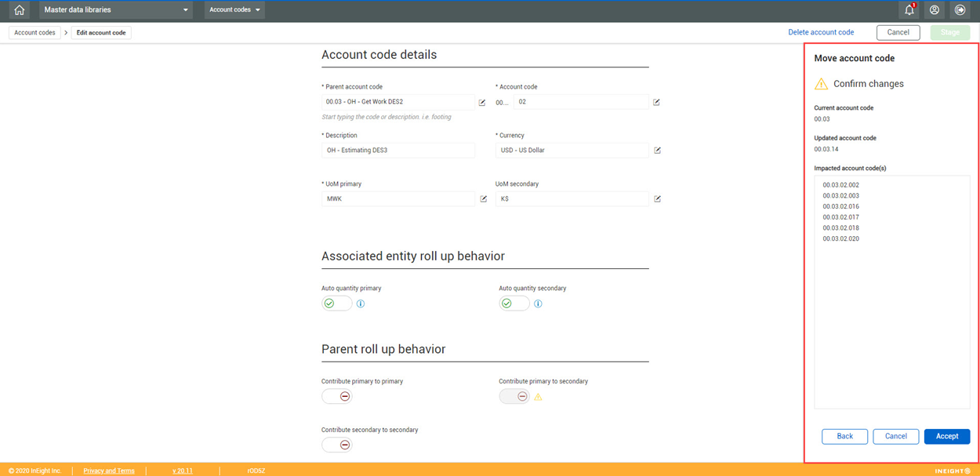Click Back button in Move account code panel

click(844, 436)
